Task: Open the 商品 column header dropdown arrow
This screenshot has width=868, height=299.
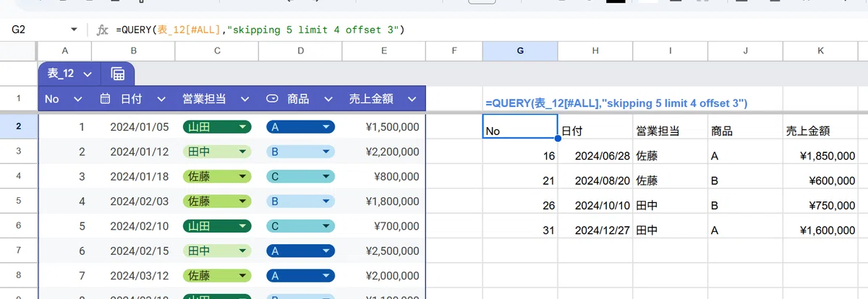Action: [328, 99]
